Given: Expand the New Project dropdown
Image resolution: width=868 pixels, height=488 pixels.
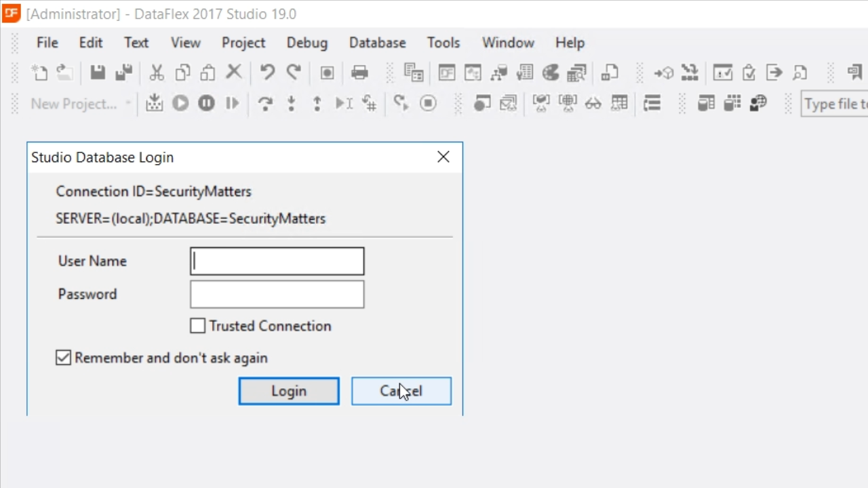Looking at the screenshot, I should (x=127, y=104).
